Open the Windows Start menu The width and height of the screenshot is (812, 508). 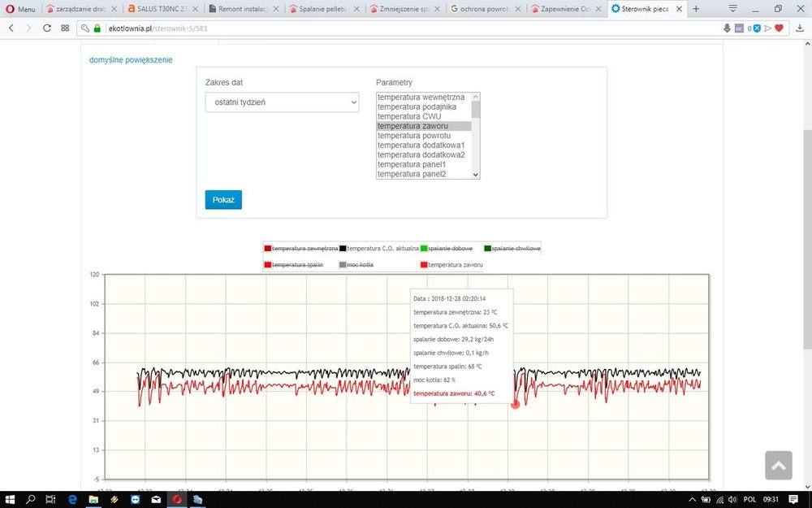(x=11, y=499)
